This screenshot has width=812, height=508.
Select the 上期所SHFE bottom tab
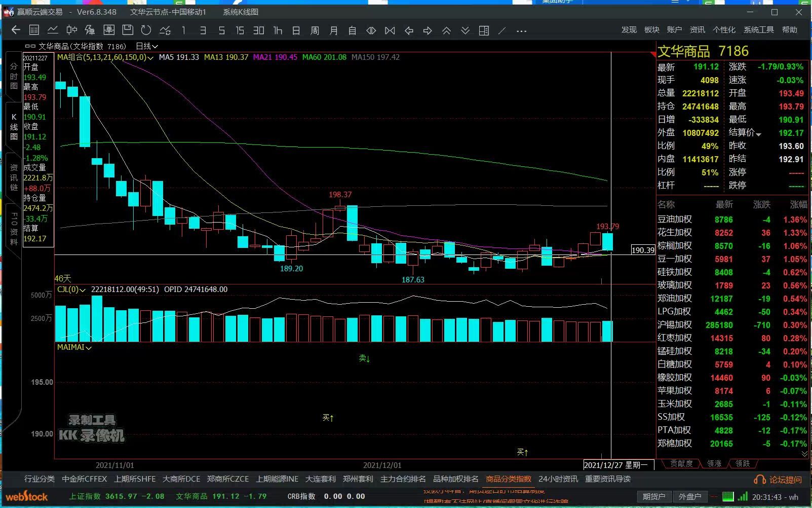tap(135, 479)
